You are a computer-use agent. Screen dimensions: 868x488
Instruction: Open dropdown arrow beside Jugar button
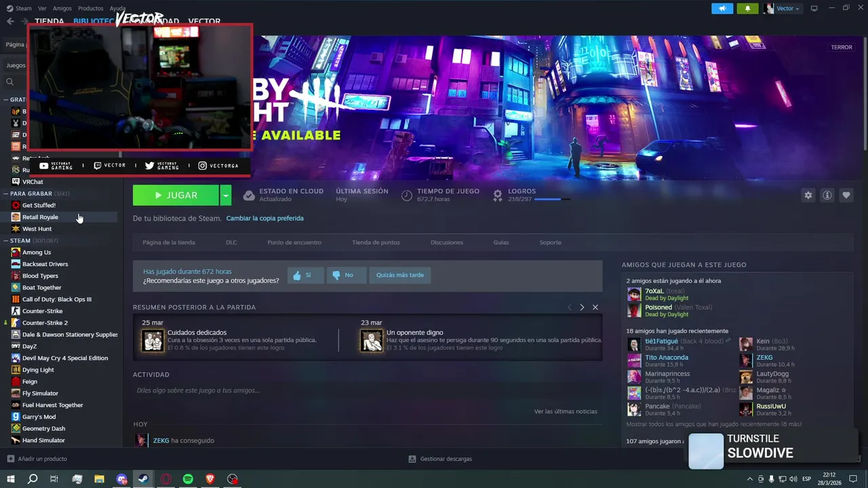226,195
